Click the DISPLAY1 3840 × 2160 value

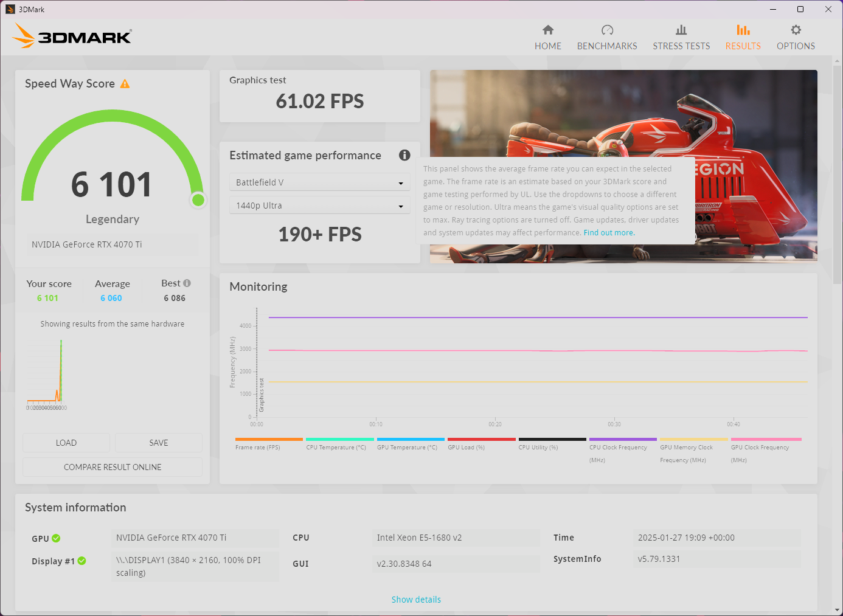tap(195, 566)
